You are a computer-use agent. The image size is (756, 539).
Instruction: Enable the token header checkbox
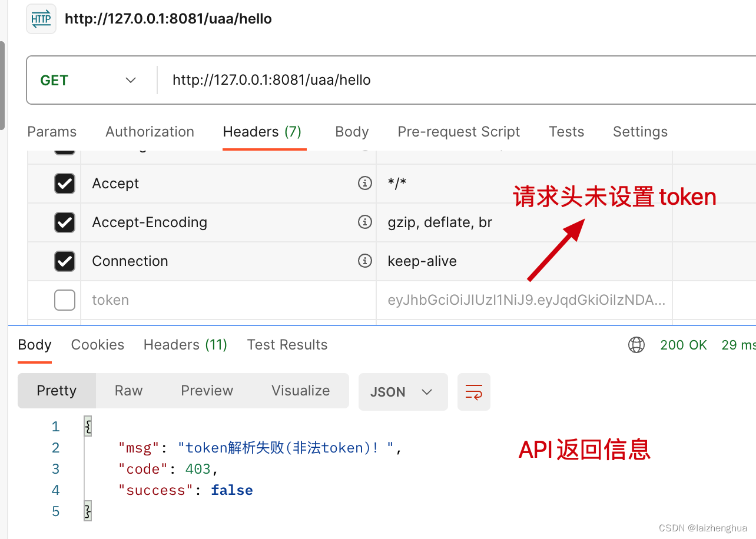tap(65, 300)
